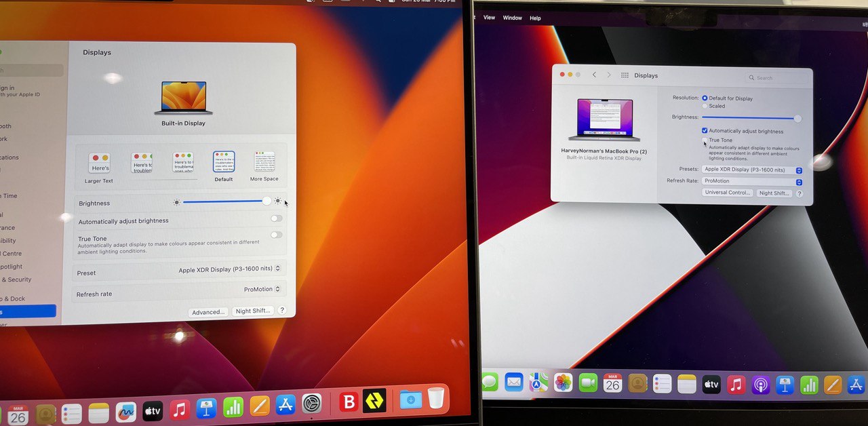Launch Keynote from the purple desktop's dock
Screen dimensions: 868x426
click(785, 385)
